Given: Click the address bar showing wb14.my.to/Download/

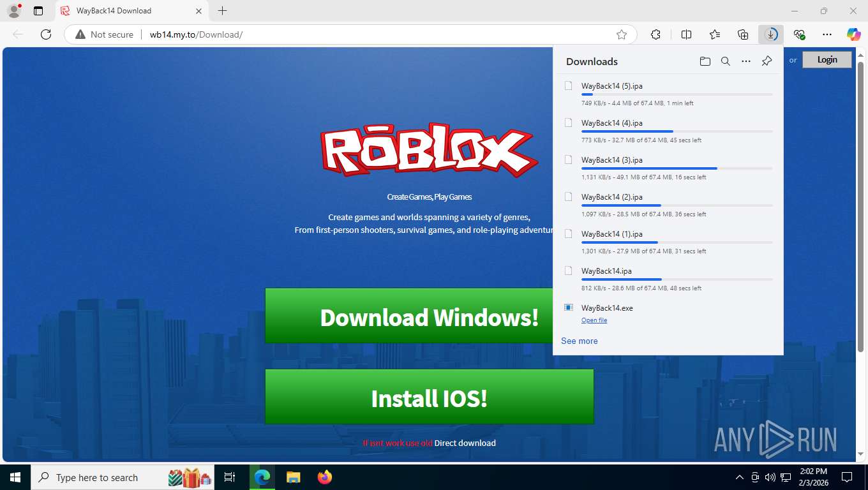Looking at the screenshot, I should pos(351,34).
